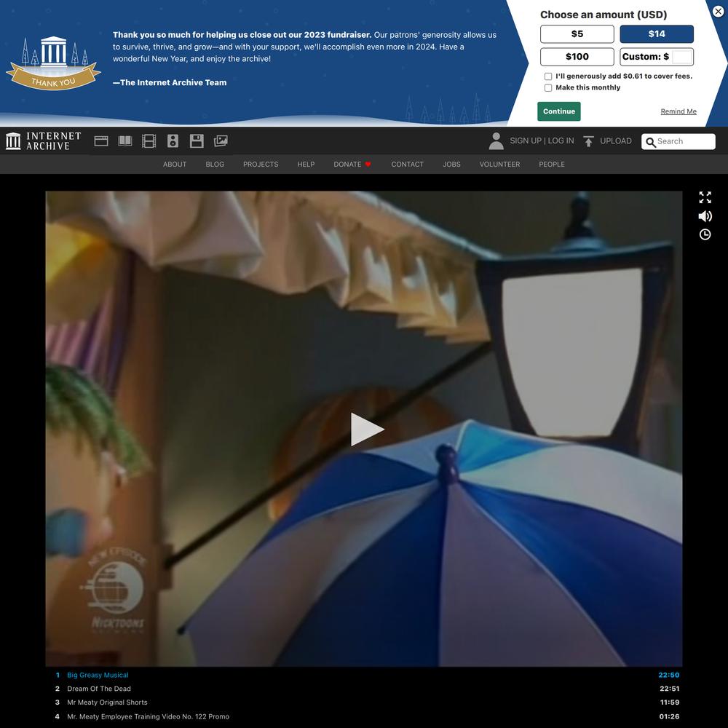This screenshot has height=728, width=728.
Task: Select playlist track Dream Of The Dead
Action: 99,689
